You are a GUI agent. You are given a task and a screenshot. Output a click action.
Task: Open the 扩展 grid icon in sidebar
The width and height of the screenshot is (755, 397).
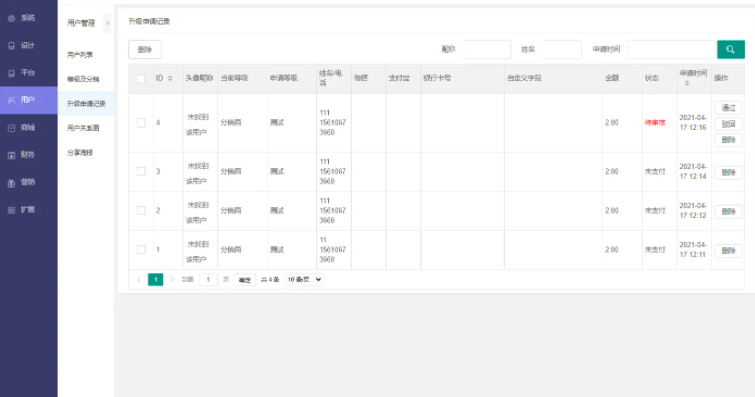12,210
